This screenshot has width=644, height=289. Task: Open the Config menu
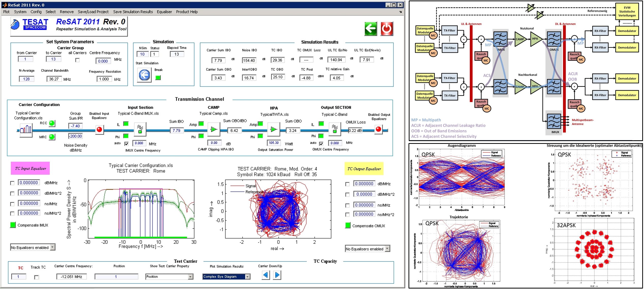tap(36, 12)
